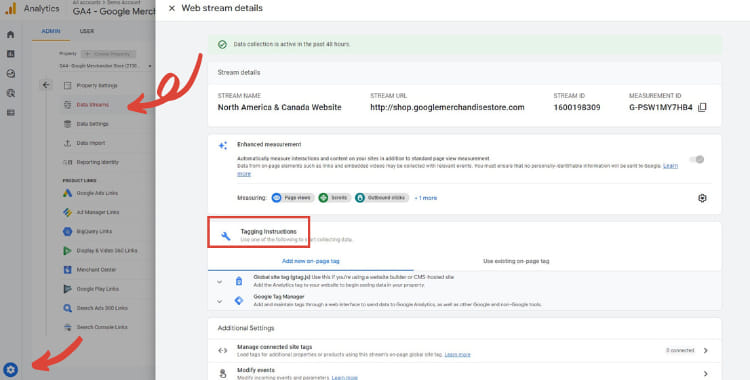Screen dimensions: 750x380
Task: Open Enhanced measurement settings gear icon
Action: click(702, 198)
